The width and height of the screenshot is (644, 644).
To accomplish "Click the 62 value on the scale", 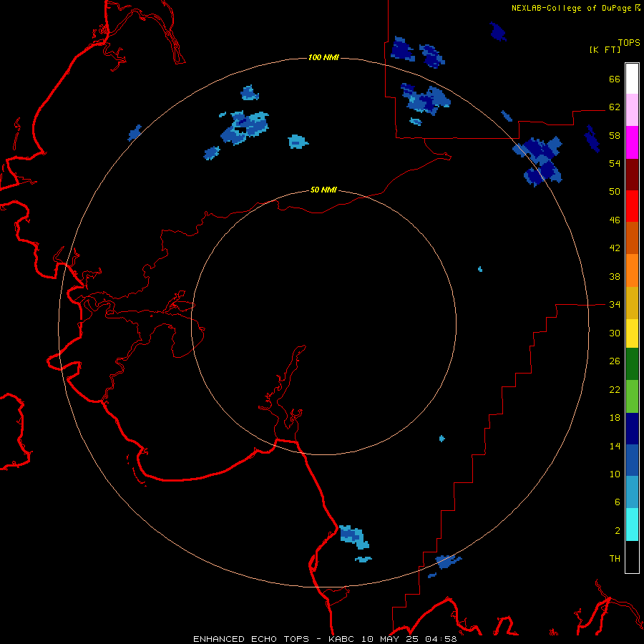I will coord(615,107).
